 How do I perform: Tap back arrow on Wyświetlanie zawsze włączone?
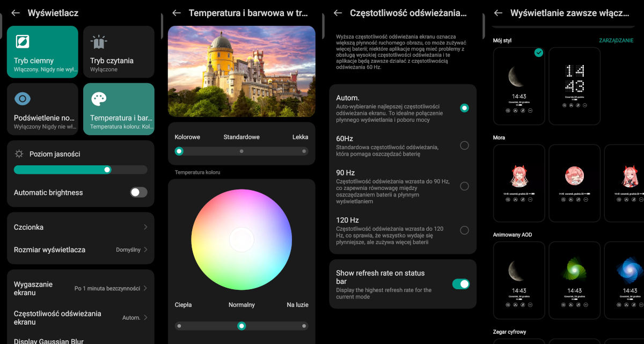pos(499,13)
